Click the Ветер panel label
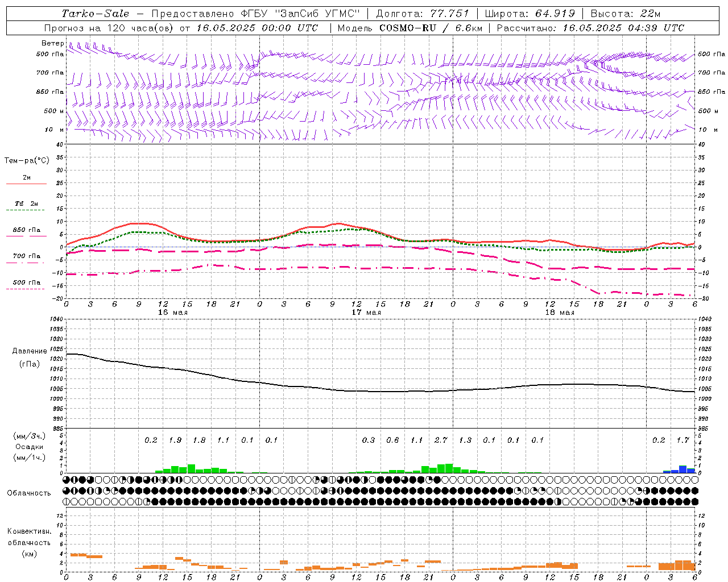This screenshot has width=728, height=582. pos(52,43)
